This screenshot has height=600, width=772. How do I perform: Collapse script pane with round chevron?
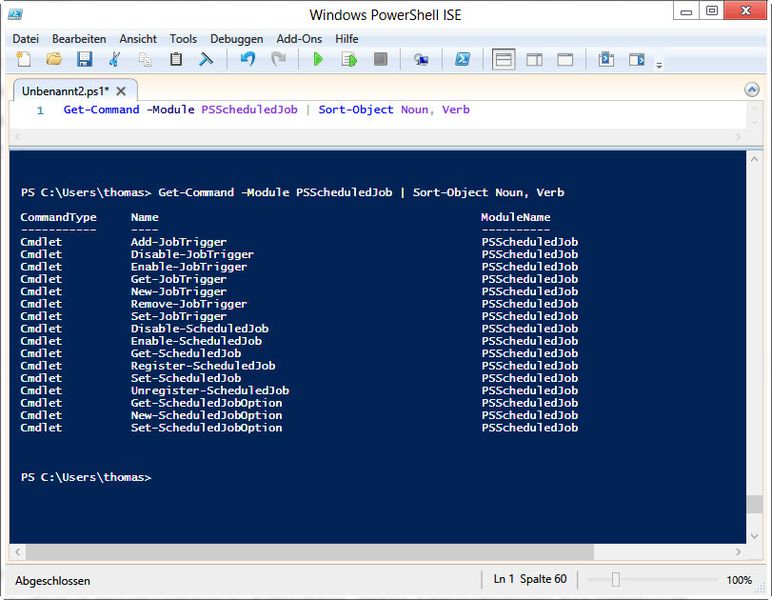pyautogui.click(x=751, y=90)
